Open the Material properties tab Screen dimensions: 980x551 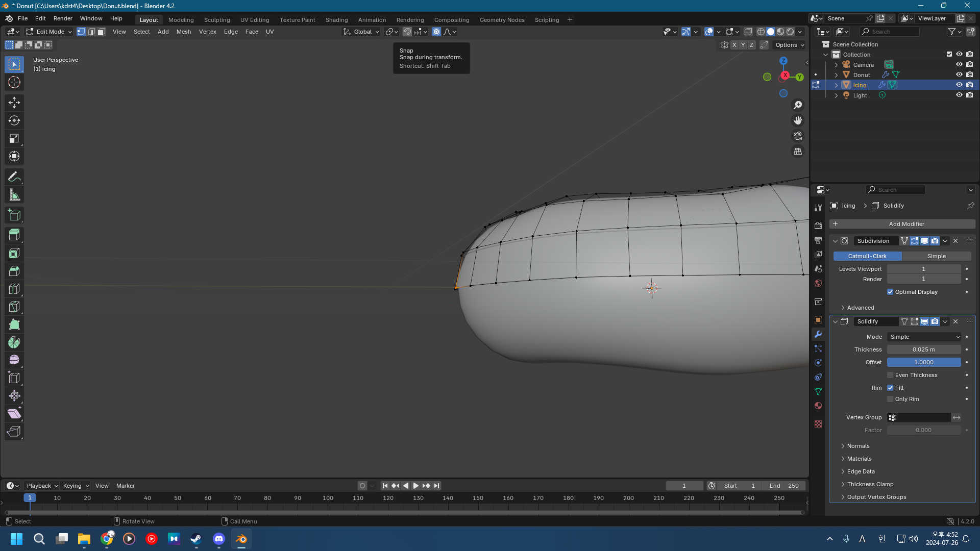click(x=818, y=406)
